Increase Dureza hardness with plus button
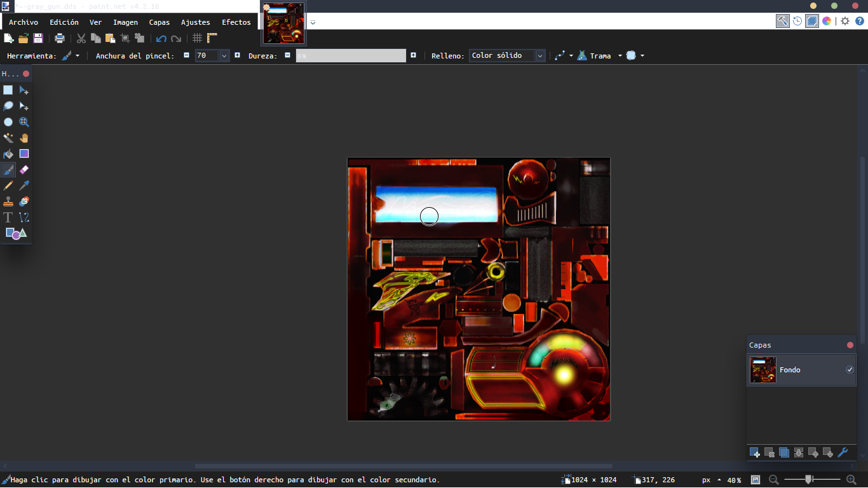The width and height of the screenshot is (868, 488). (413, 55)
